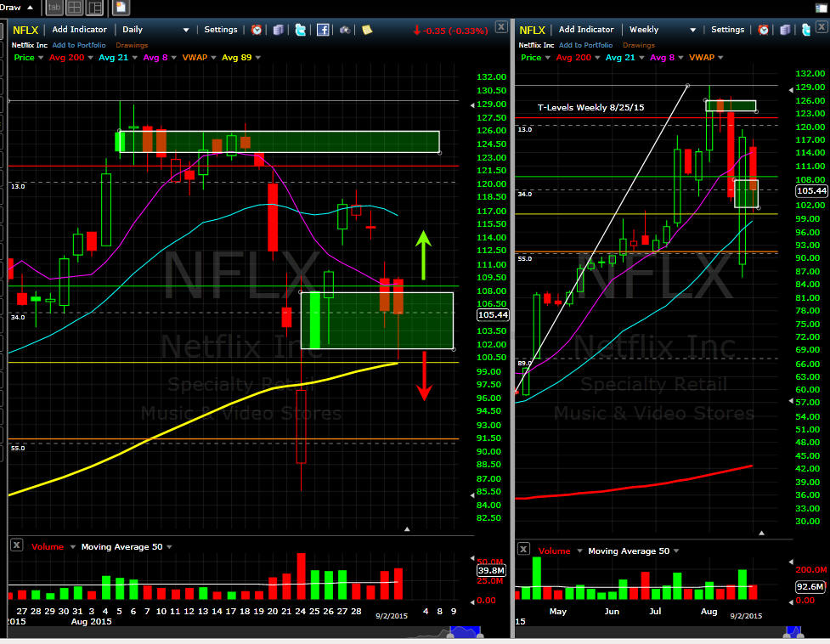Share Daily chart on Facebook
The image size is (830, 644).
click(x=323, y=30)
